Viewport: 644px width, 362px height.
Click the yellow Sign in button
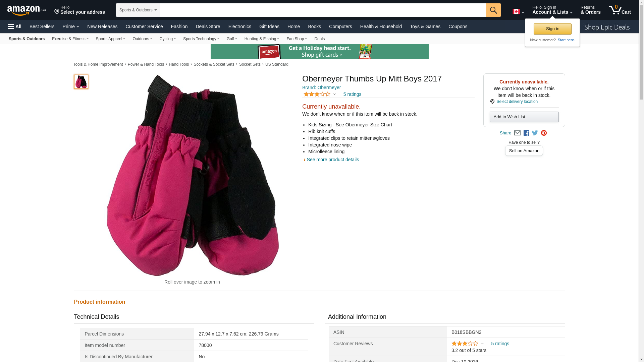tap(552, 29)
